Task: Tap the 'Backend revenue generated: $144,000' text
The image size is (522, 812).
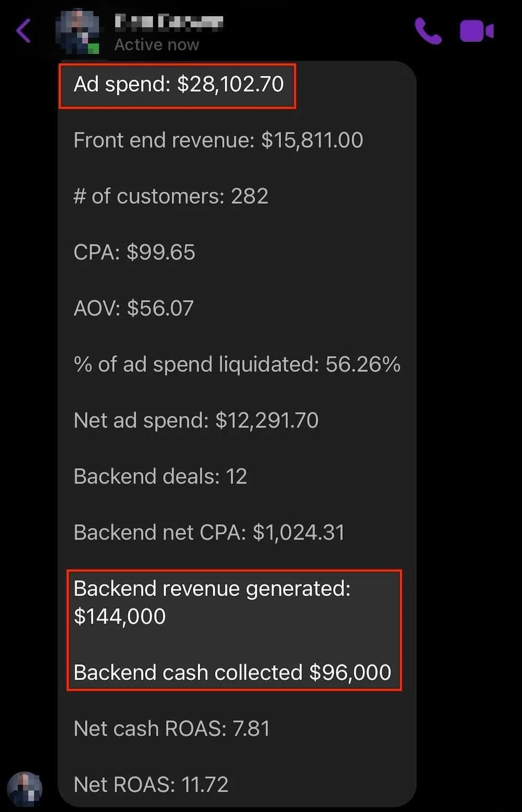Action: [212, 602]
